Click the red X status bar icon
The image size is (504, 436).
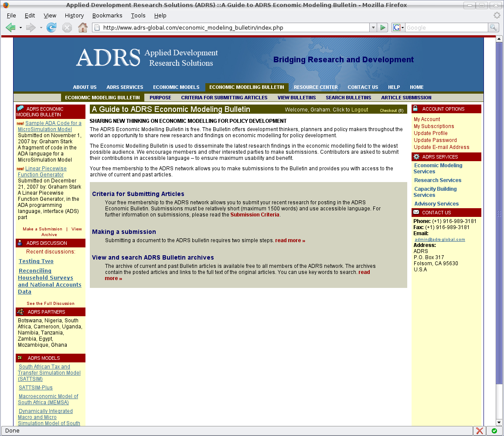[480, 431]
